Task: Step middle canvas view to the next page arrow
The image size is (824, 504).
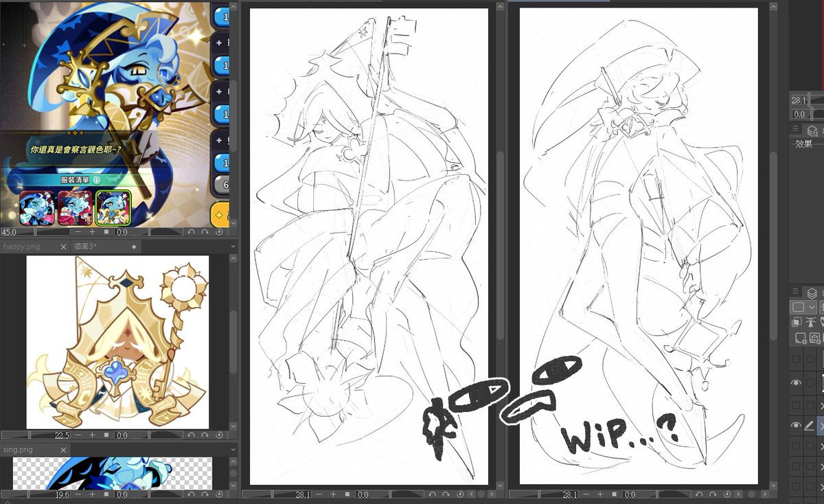Action: 491,494
